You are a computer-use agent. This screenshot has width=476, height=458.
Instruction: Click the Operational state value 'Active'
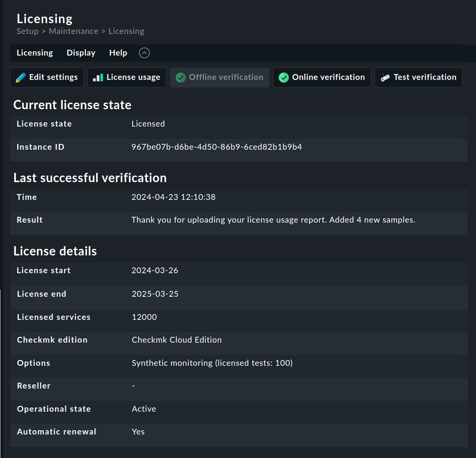[x=144, y=409]
